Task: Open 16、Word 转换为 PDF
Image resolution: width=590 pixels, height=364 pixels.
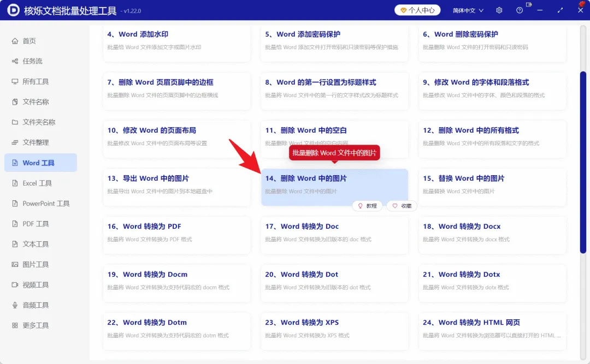Action: (177, 235)
